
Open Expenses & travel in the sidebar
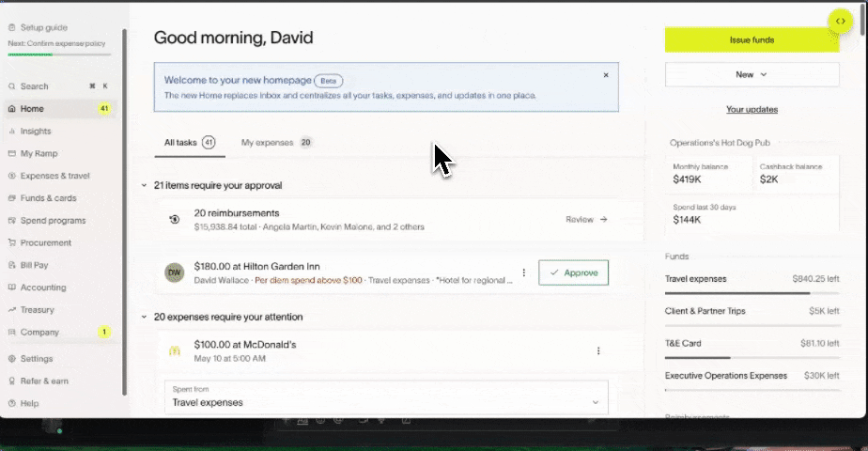pos(60,176)
